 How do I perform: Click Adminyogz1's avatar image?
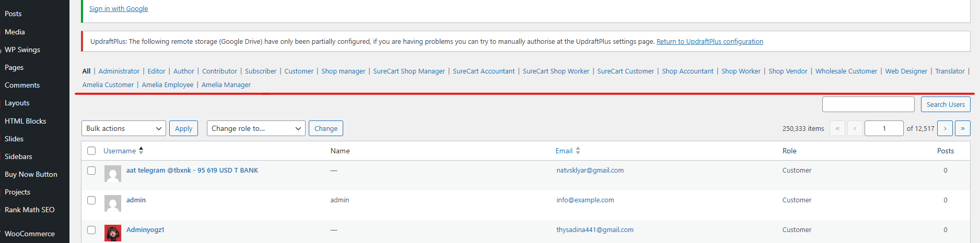click(113, 233)
